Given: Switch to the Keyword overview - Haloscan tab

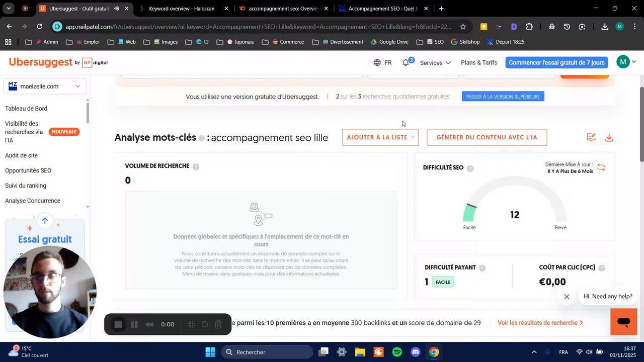Looking at the screenshot, I should [184, 9].
